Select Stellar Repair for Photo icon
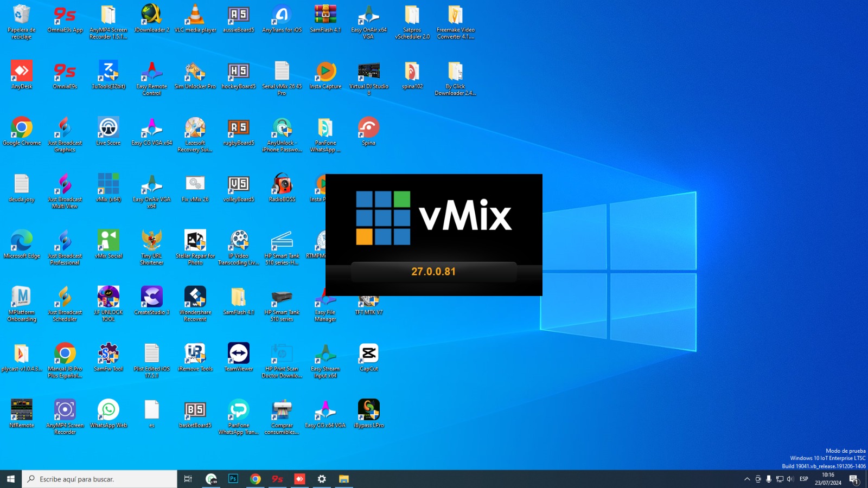Viewport: 868px width, 488px height. [x=195, y=247]
